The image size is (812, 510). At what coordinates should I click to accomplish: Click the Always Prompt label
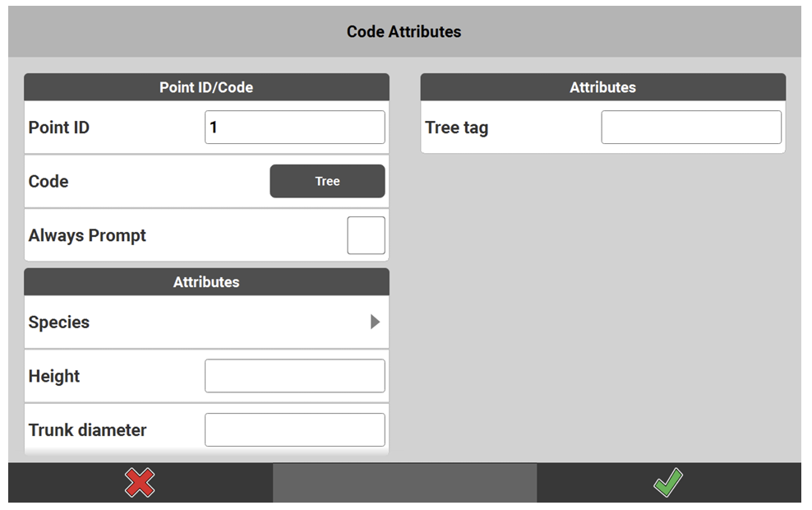87,235
